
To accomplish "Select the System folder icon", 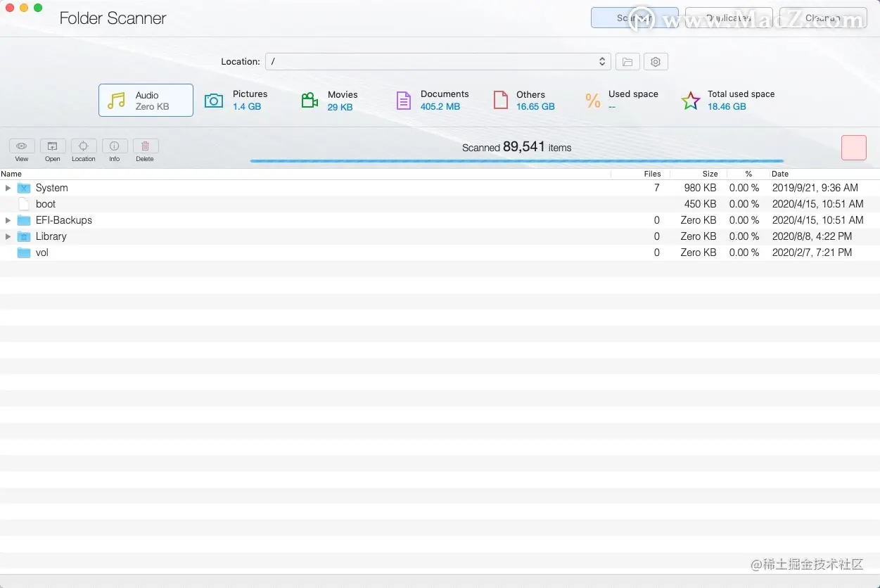I will (24, 188).
